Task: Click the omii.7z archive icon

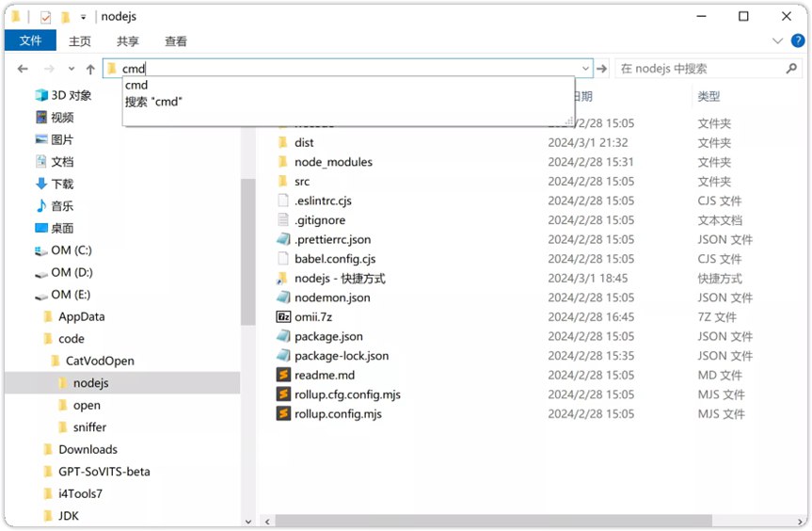Action: [283, 317]
